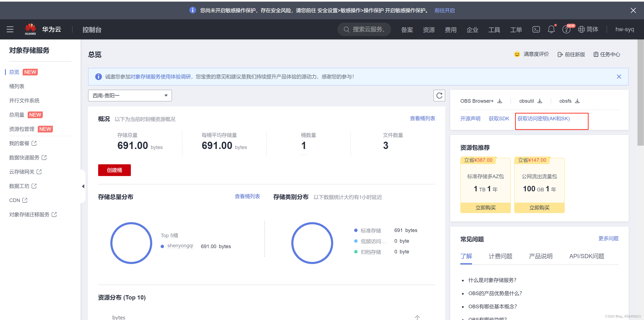Image resolution: width=644 pixels, height=320 pixels.
Task: Open FAQ 什么是对象存储服务?
Action: click(492, 280)
